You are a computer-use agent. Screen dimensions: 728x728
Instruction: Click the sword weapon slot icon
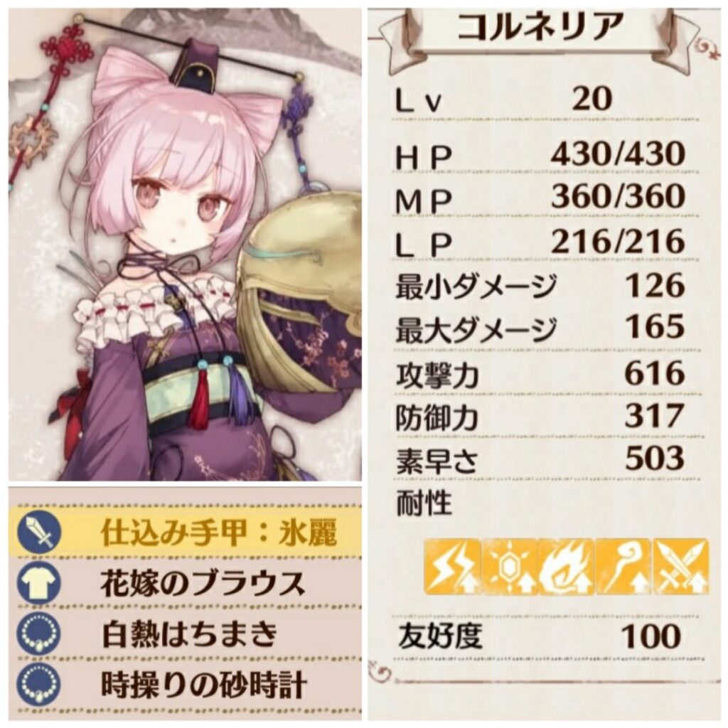tap(39, 532)
